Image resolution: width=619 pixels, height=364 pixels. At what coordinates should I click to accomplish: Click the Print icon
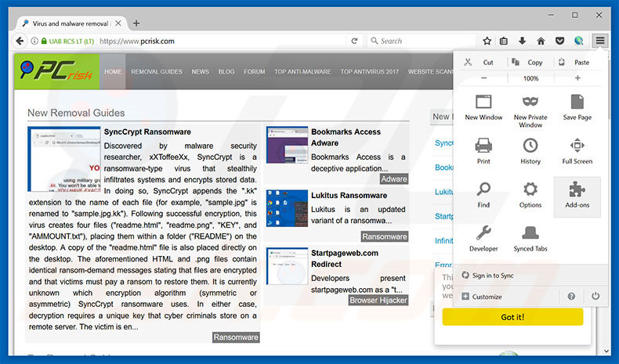pyautogui.click(x=483, y=146)
